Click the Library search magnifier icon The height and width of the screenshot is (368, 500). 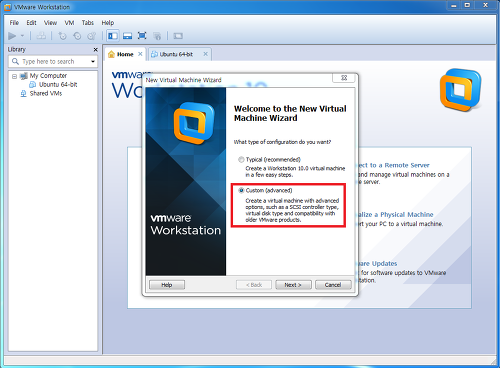(x=15, y=61)
